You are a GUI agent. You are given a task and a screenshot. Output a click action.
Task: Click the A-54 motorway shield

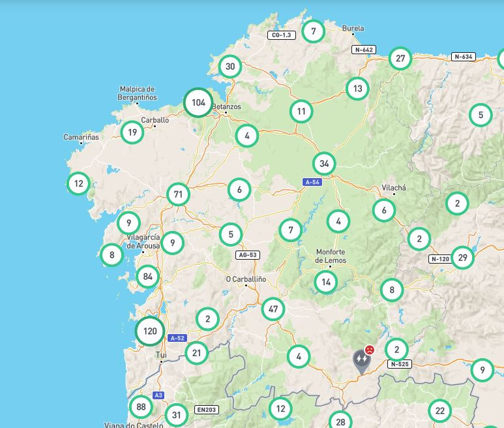click(x=312, y=182)
